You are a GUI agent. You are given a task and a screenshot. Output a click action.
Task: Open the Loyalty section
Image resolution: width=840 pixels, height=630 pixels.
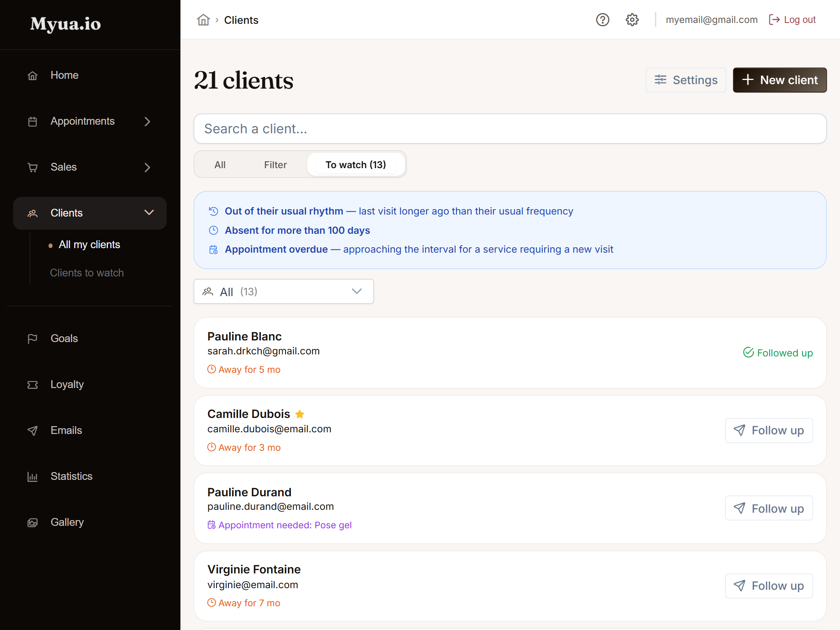coord(90,384)
